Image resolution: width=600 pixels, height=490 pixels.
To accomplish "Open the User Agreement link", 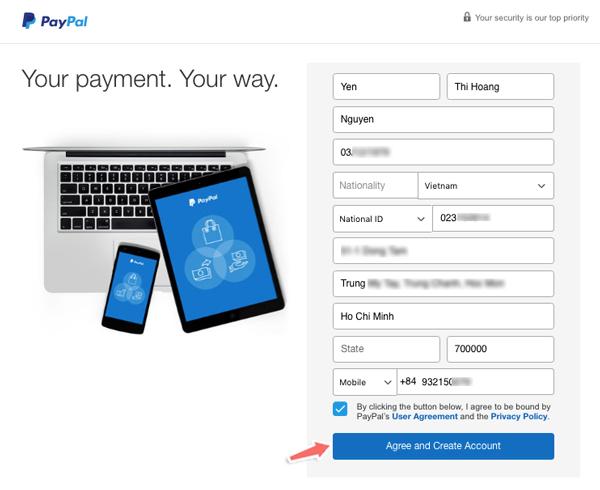I will coord(424,417).
